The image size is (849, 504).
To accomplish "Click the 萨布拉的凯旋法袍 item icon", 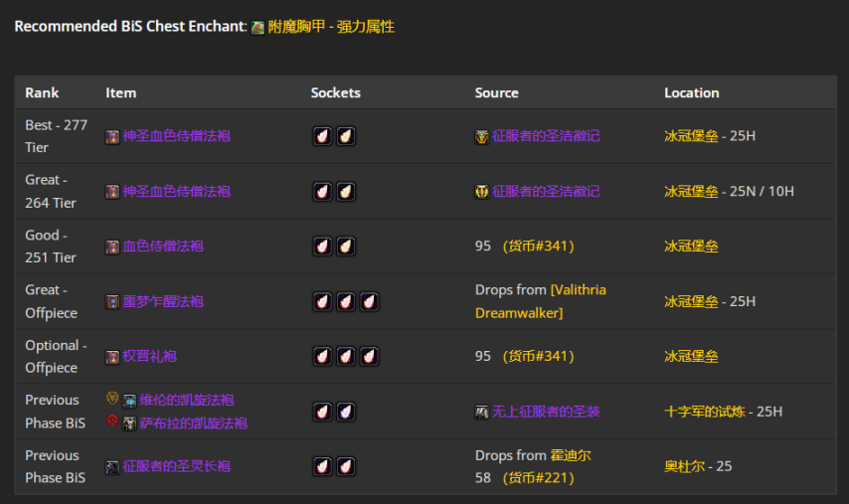I will pos(129,423).
